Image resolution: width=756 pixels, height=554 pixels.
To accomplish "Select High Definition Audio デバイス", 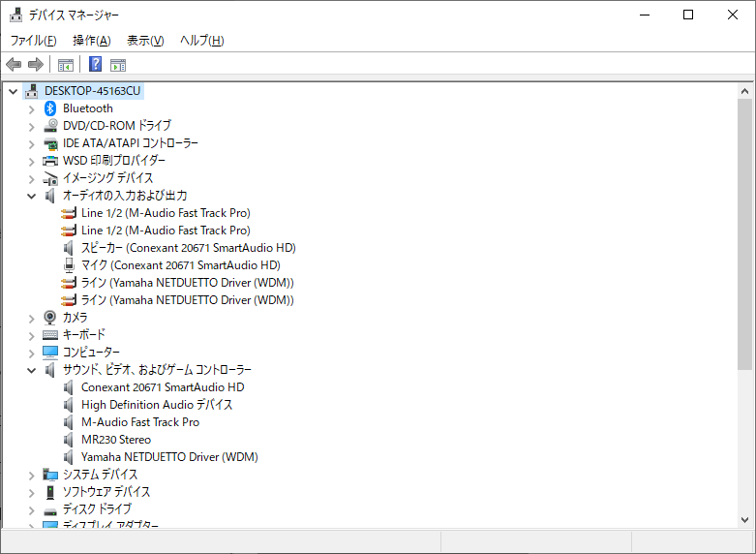I will point(157,405).
